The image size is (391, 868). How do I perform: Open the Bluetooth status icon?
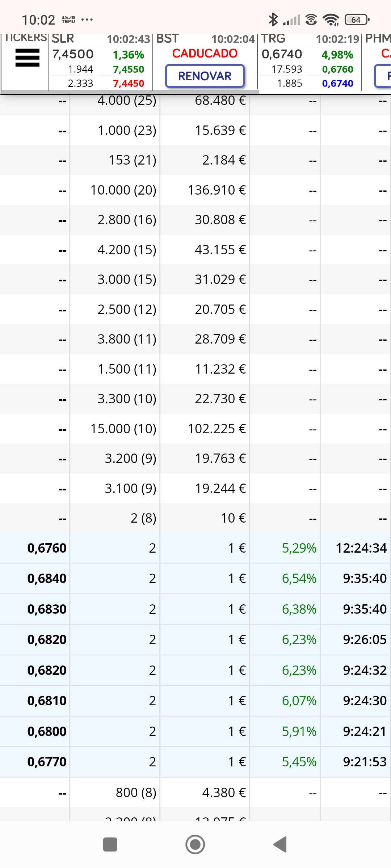[x=273, y=20]
